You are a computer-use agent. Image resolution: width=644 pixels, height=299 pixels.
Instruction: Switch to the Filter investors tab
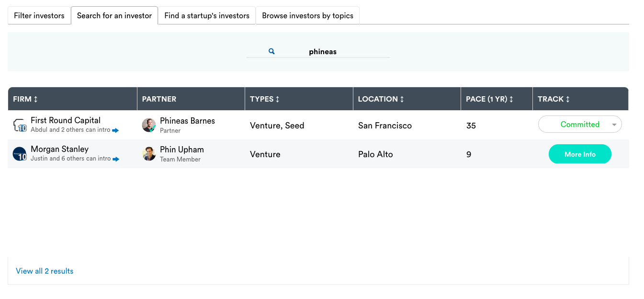point(39,16)
